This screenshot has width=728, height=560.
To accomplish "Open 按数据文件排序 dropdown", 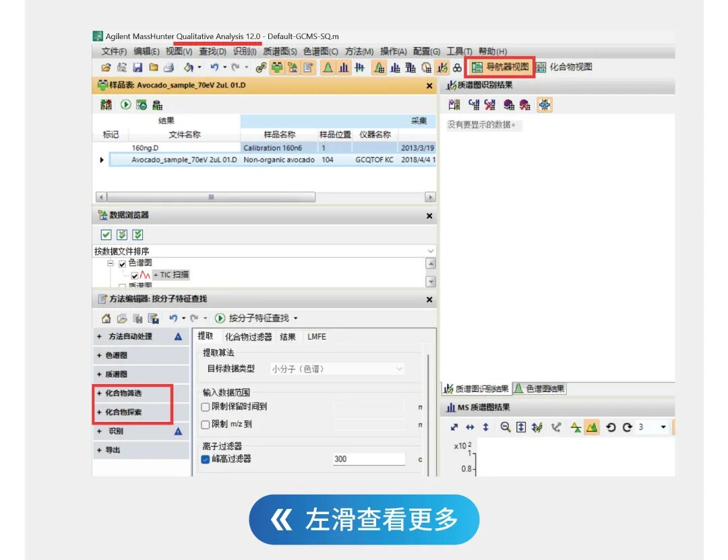I will (430, 251).
